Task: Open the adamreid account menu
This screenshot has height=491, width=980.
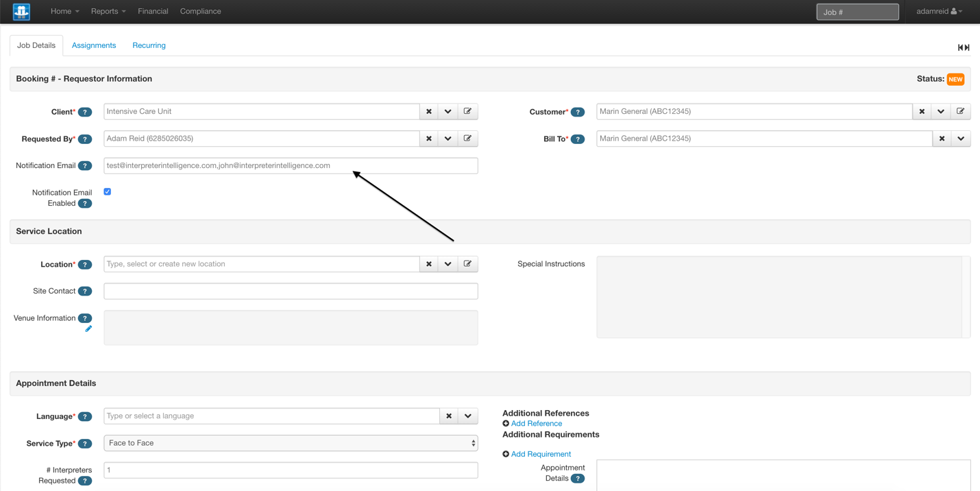Action: click(939, 11)
